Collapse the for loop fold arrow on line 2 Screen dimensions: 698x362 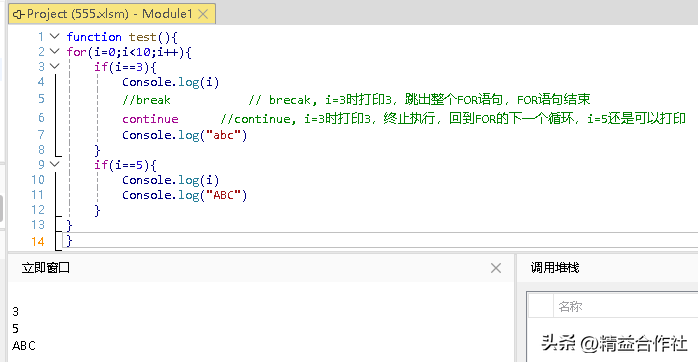pos(55,51)
